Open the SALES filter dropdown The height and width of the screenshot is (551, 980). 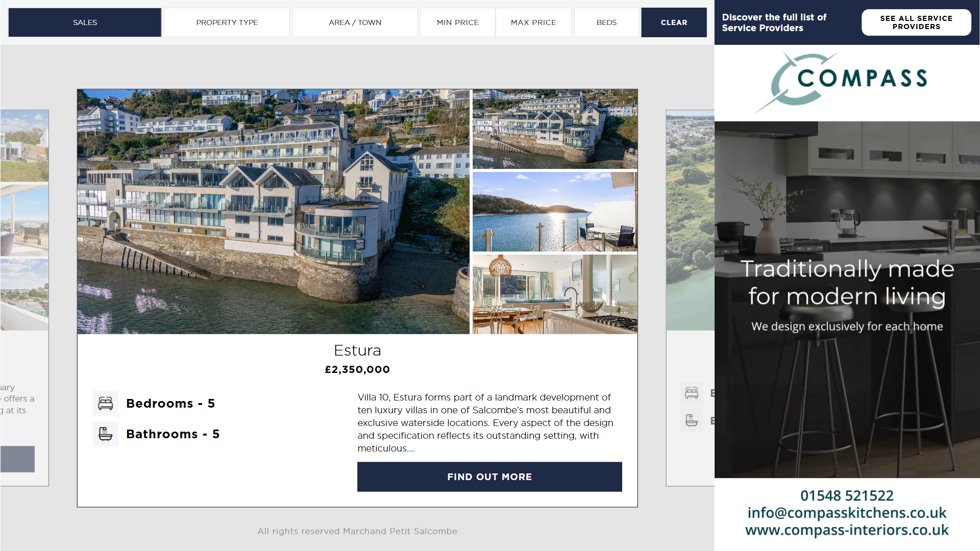coord(85,22)
